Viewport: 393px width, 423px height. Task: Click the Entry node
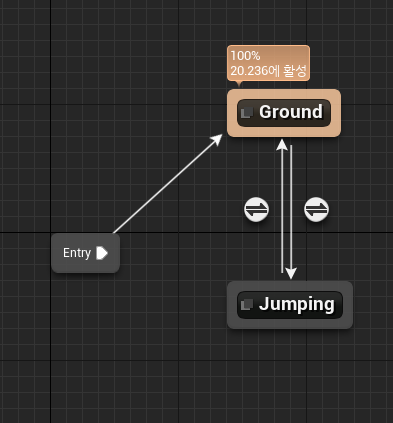(x=86, y=253)
